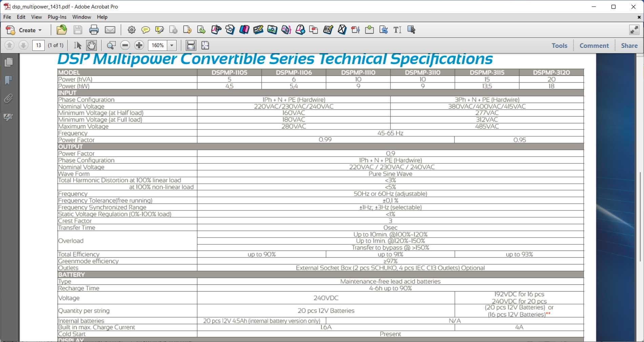Expand the zoom level dropdown arrow
The height and width of the screenshot is (342, 644).
[172, 45]
